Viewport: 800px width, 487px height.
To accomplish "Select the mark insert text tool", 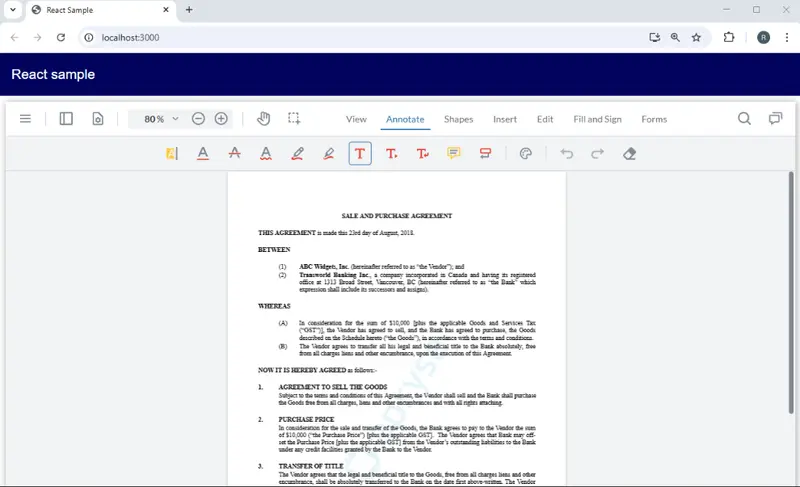I will [x=391, y=153].
